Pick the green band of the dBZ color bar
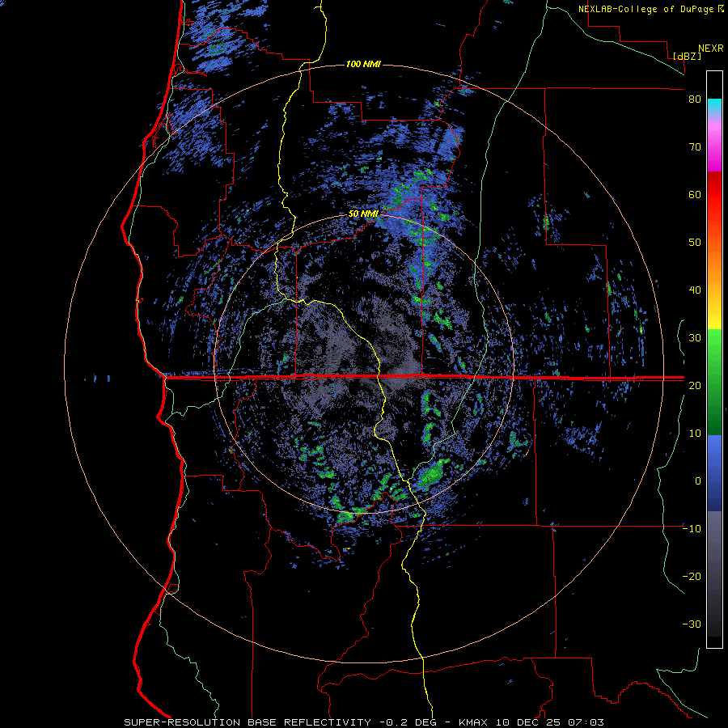This screenshot has height=728, width=728. [714, 382]
